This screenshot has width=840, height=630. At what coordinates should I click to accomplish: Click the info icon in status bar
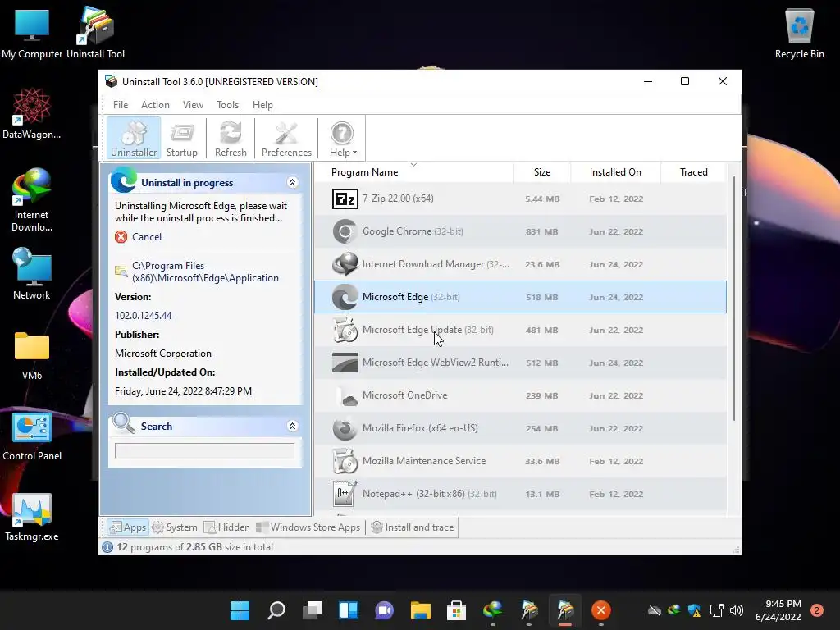[107, 547]
